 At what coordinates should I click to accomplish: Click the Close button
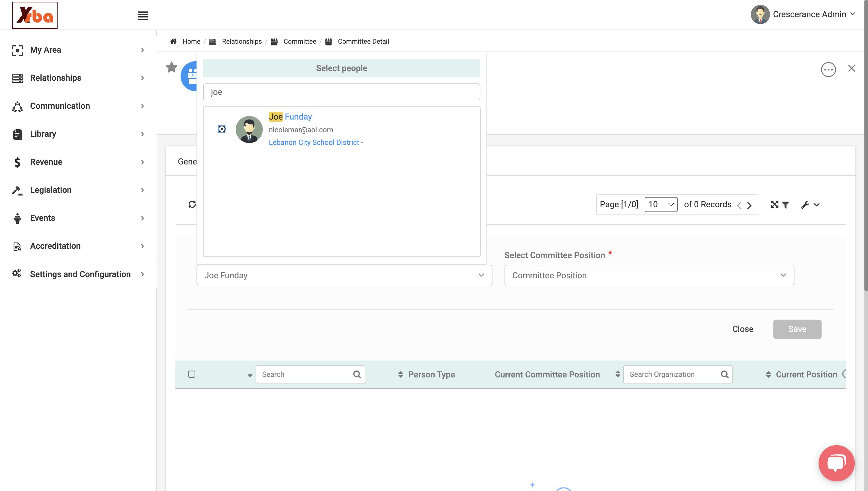[743, 329]
